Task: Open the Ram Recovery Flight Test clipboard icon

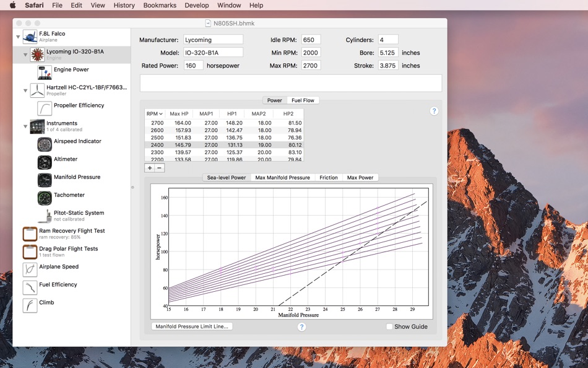Action: pyautogui.click(x=30, y=234)
